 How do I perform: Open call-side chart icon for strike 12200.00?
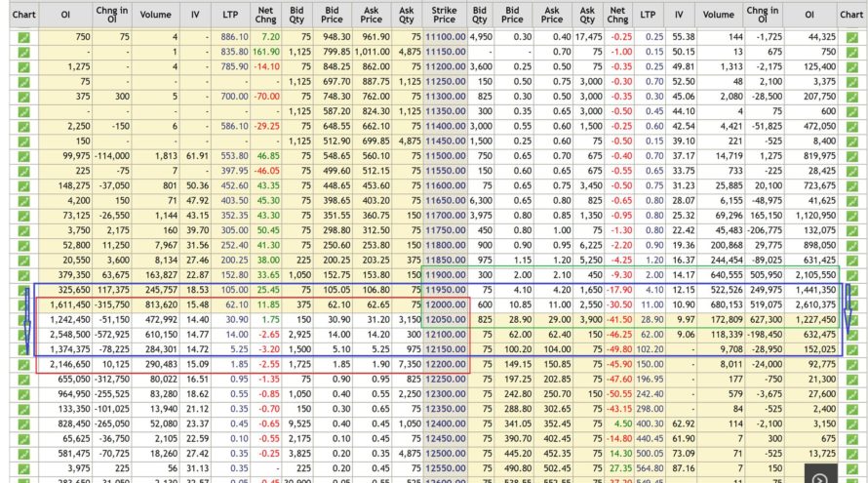click(x=23, y=365)
